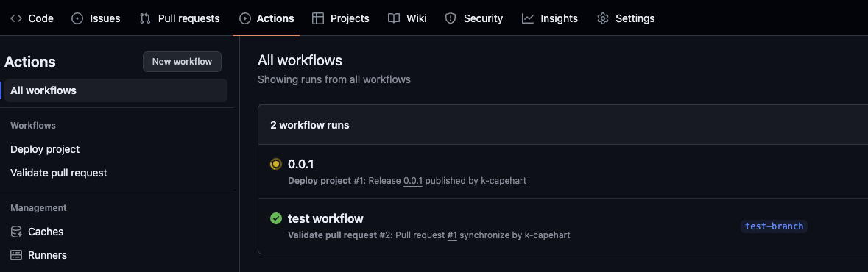Click the Security shield icon
The height and width of the screenshot is (272, 868).
pos(451,18)
